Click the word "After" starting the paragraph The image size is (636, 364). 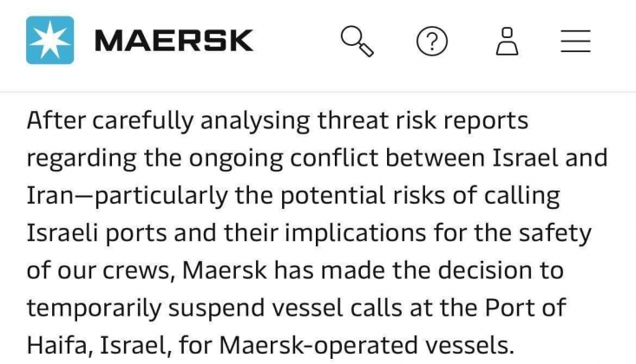click(x=56, y=120)
